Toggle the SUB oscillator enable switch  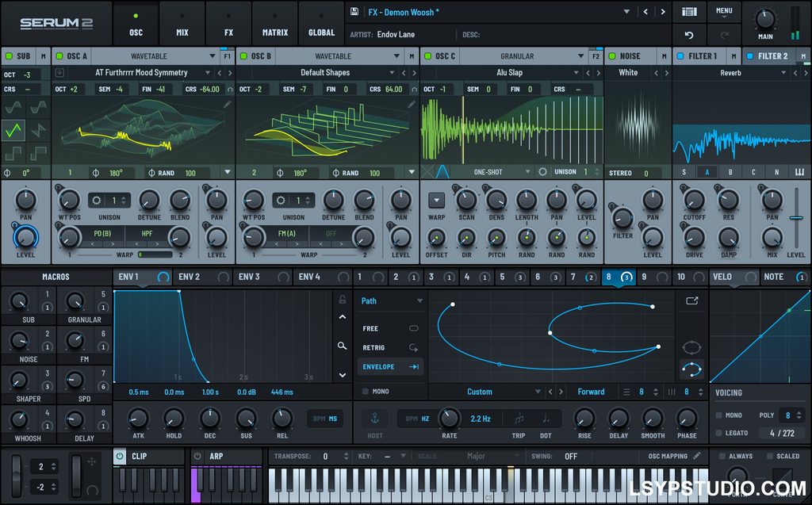[8, 56]
